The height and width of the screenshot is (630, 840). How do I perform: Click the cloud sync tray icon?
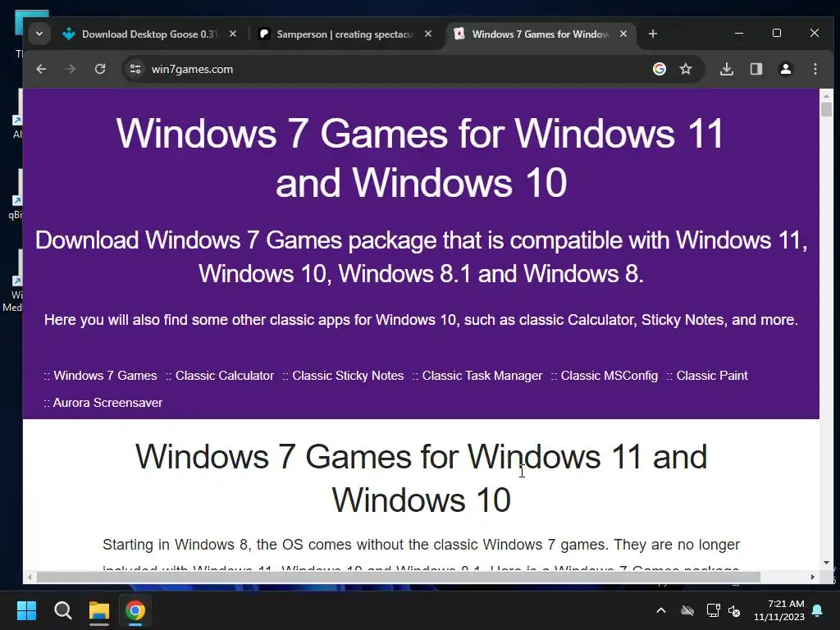687,610
